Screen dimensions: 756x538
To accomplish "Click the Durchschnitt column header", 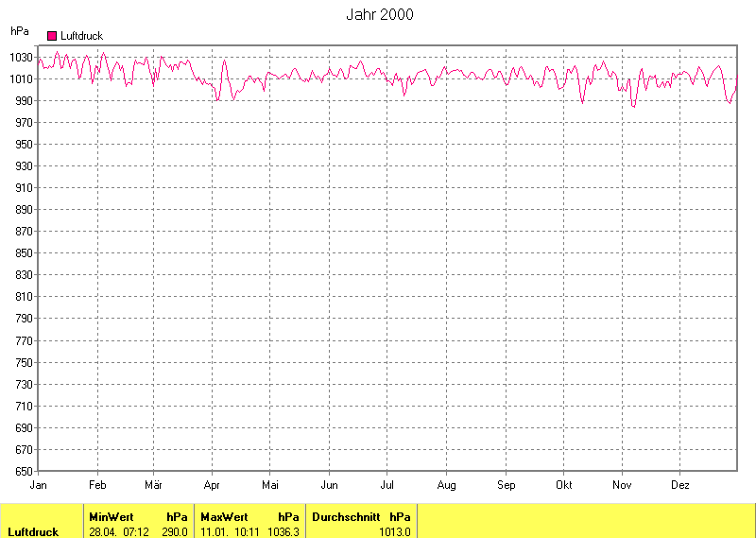I will tap(346, 517).
